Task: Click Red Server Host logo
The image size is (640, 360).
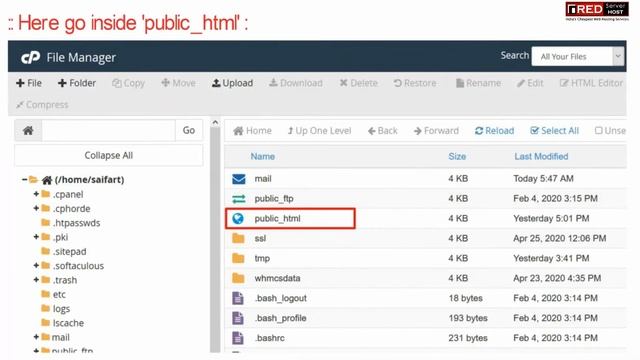Action: coord(596,11)
